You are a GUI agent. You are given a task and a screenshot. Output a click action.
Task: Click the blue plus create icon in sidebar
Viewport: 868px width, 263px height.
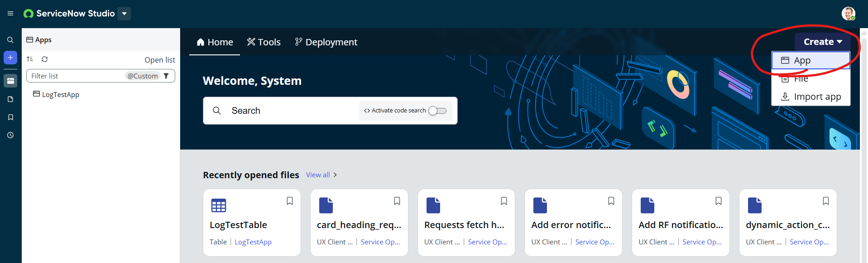(x=10, y=58)
